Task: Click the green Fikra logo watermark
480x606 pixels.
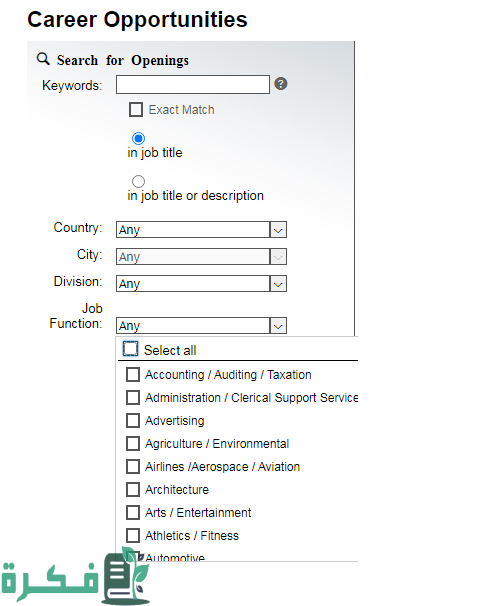Action: [75, 577]
